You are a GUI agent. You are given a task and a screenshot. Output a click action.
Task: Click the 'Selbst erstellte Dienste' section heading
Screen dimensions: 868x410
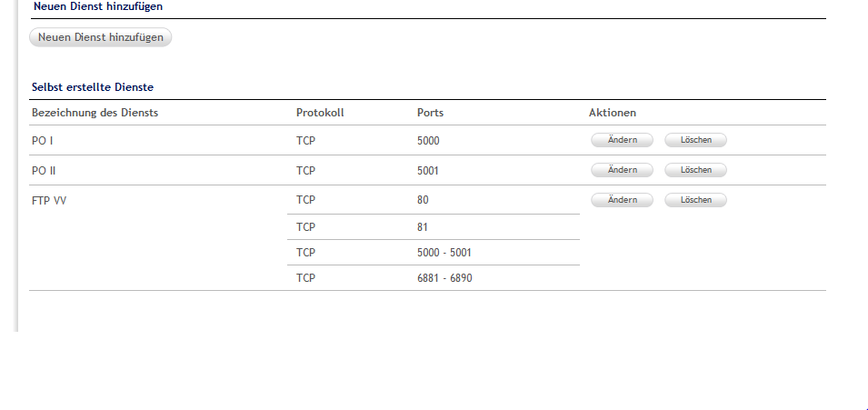point(93,87)
